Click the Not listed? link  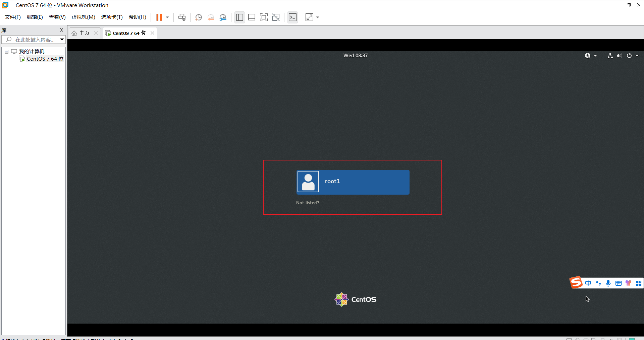click(x=308, y=203)
